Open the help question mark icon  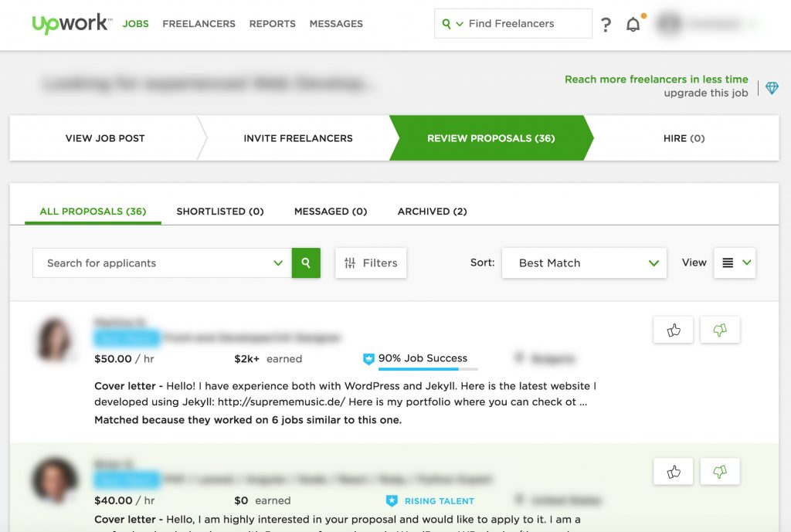(x=606, y=24)
